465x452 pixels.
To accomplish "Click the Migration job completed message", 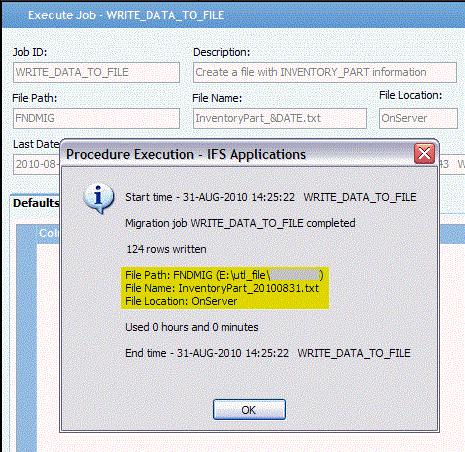I will point(240,223).
